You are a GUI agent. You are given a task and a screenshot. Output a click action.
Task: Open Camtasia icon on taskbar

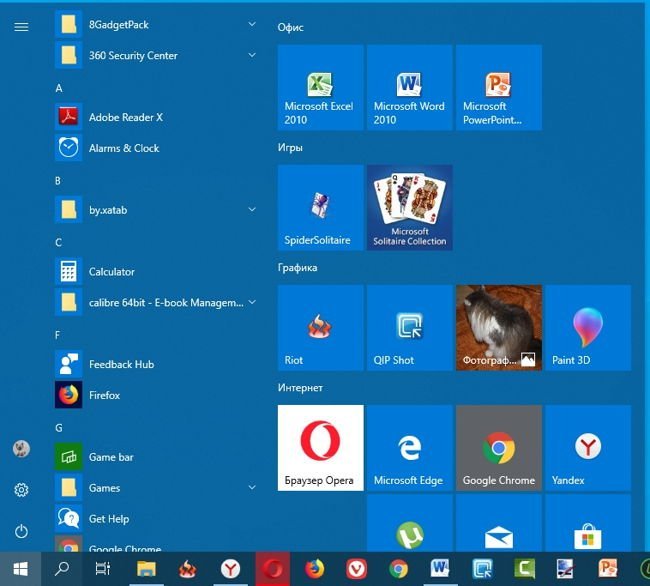[524, 569]
